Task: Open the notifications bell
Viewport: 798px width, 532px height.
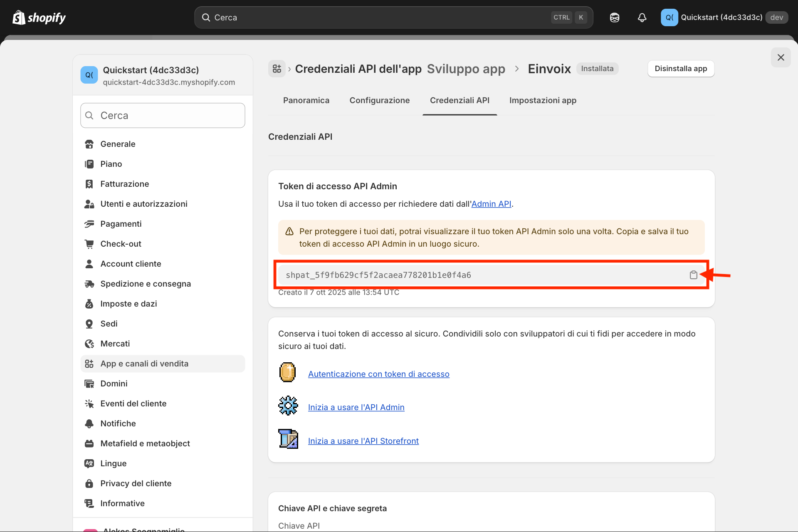Action: [x=642, y=17]
